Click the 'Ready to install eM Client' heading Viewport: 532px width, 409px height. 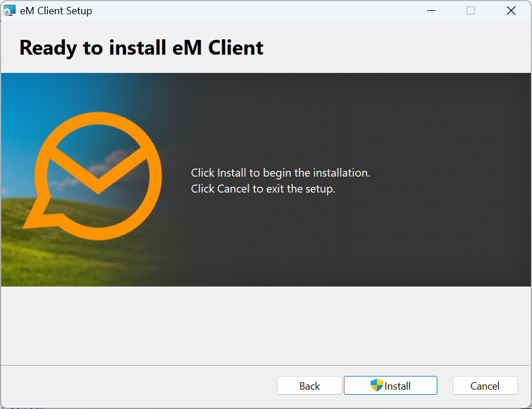click(141, 47)
